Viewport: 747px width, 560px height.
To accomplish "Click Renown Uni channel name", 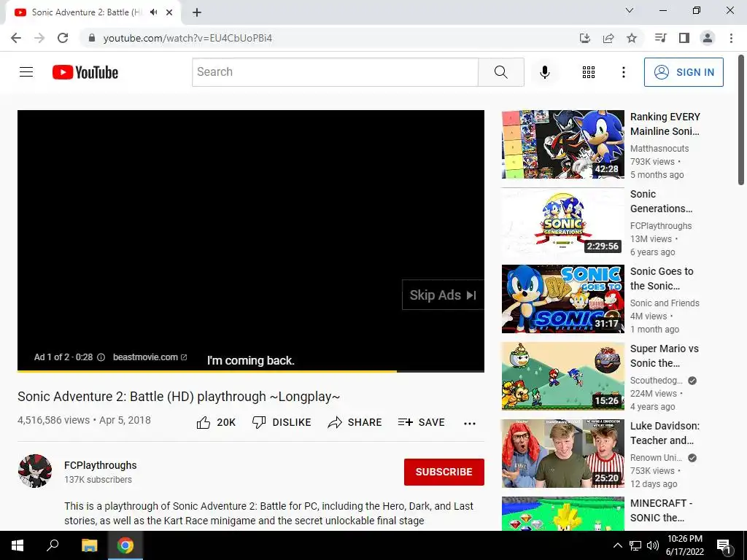I will point(656,458).
